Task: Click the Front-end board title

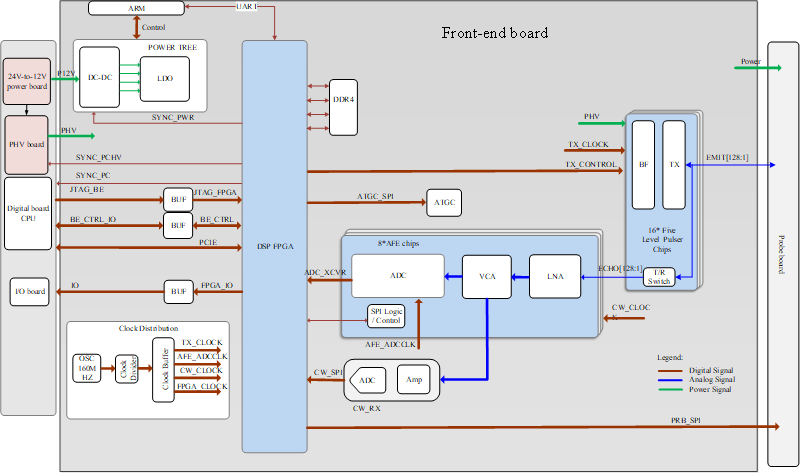Action: tap(495, 33)
